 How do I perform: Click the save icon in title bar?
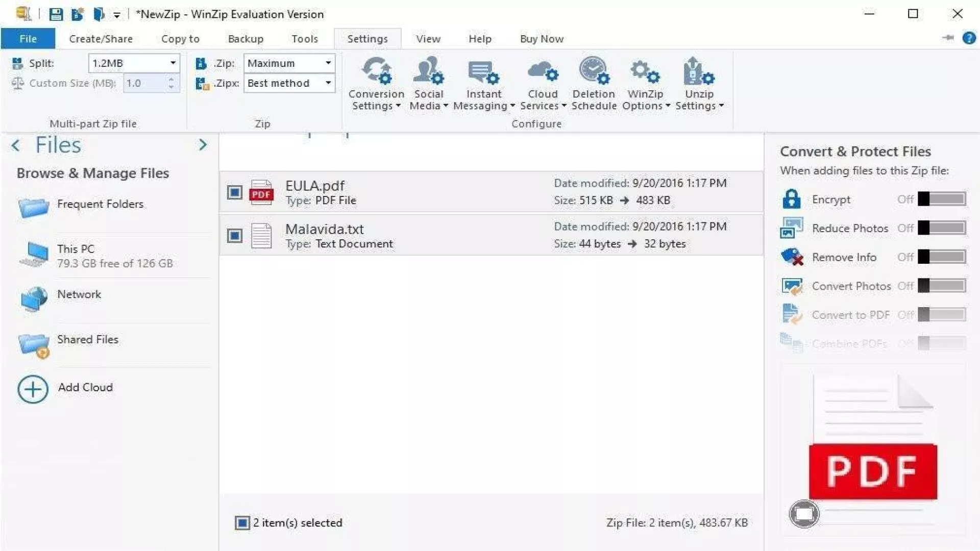pyautogui.click(x=56, y=14)
